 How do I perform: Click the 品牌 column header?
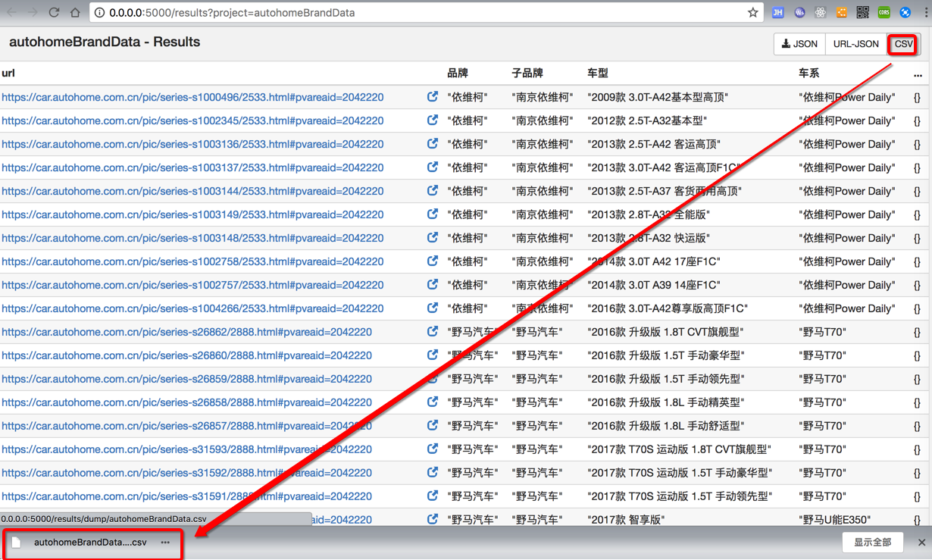pos(458,74)
